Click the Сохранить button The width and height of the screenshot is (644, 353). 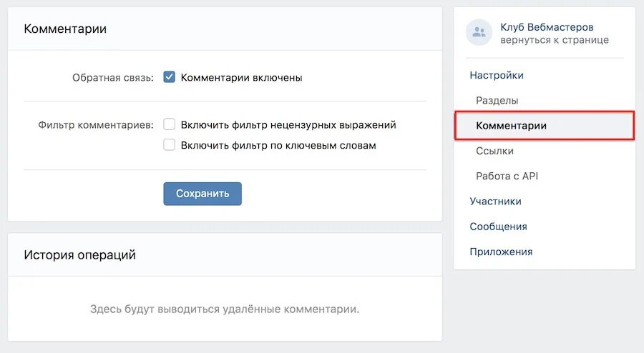(203, 194)
